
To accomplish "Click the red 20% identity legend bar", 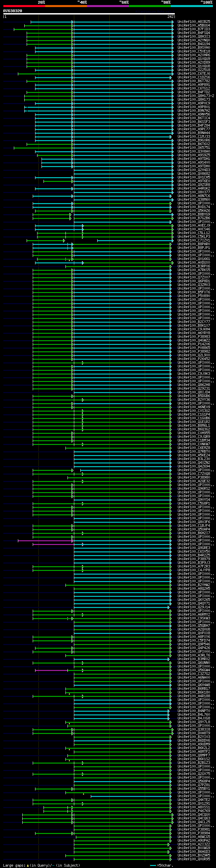I will click(x=24, y=6).
